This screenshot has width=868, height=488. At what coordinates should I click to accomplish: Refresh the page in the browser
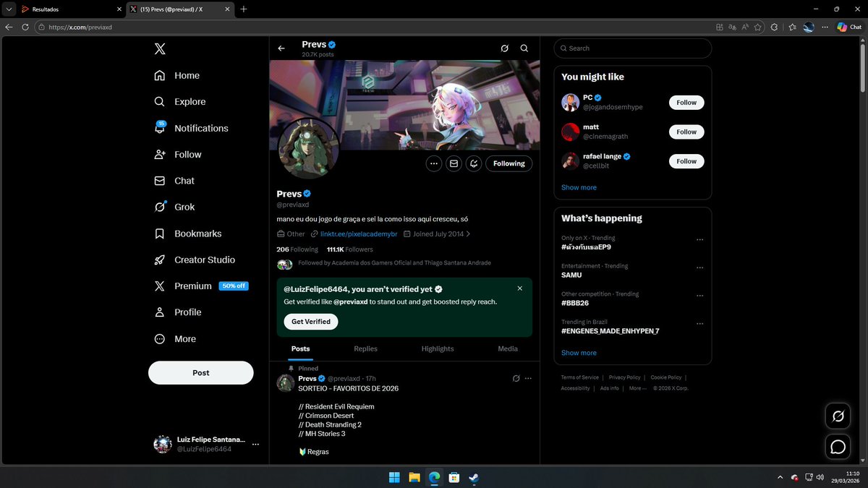tap(25, 27)
